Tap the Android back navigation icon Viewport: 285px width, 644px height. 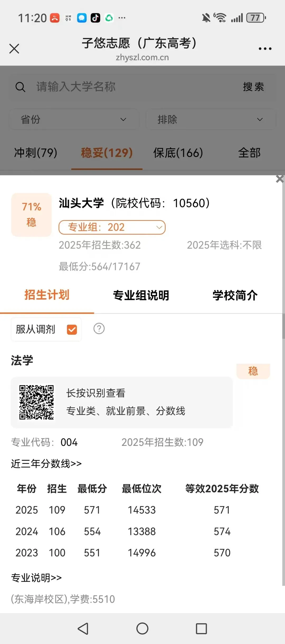(x=83, y=628)
